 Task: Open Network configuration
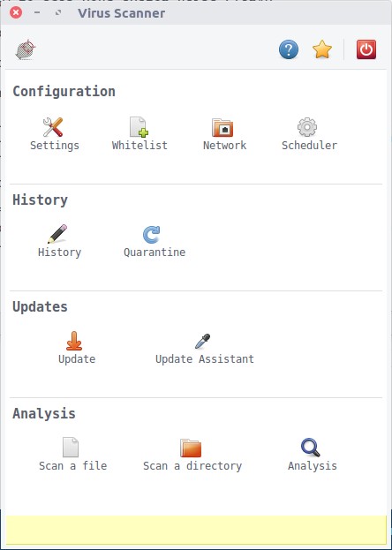click(224, 134)
